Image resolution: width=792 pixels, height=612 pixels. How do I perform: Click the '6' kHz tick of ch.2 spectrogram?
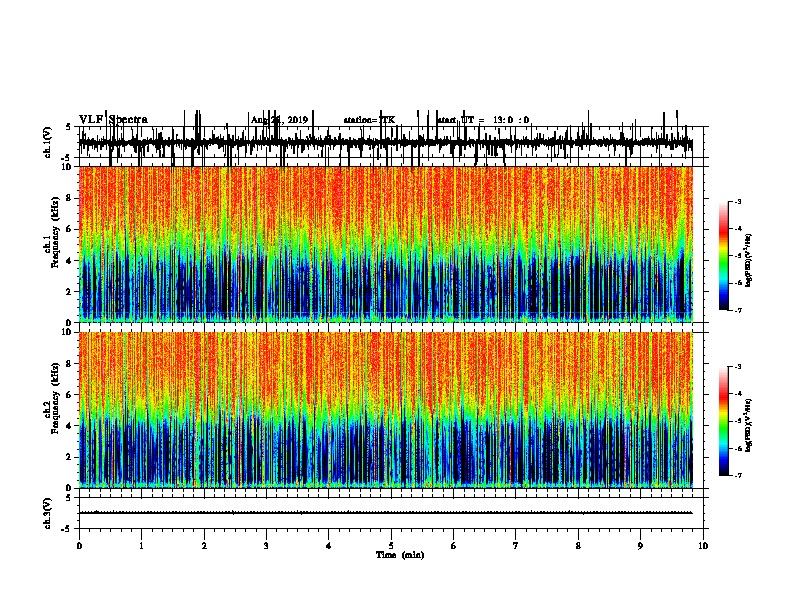[x=69, y=395]
